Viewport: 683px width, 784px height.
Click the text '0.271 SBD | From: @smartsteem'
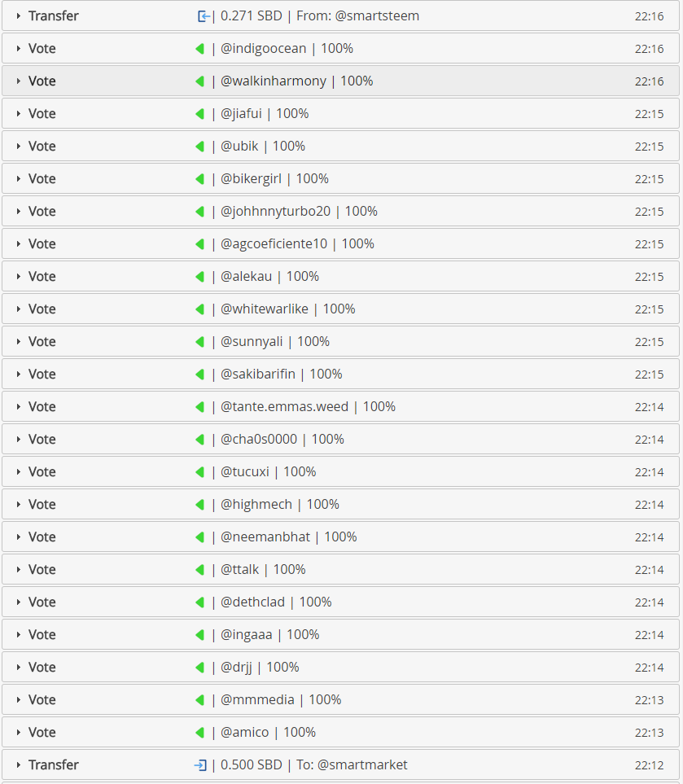tap(320, 16)
